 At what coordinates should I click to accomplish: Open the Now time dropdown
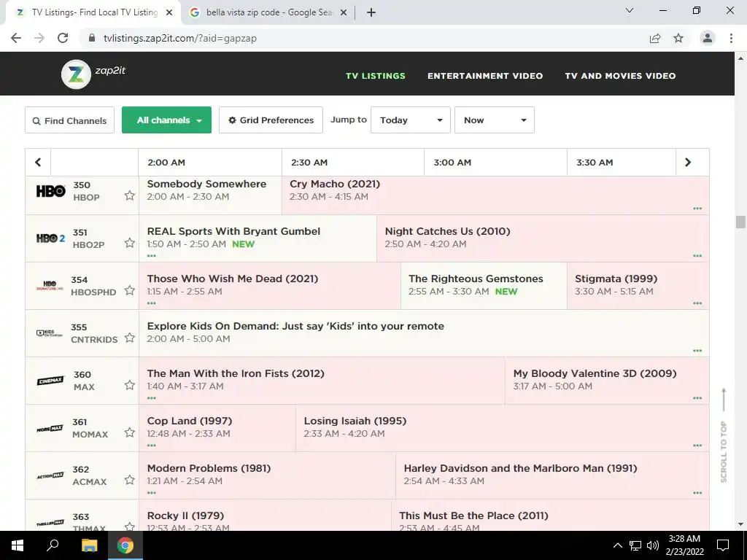point(495,120)
